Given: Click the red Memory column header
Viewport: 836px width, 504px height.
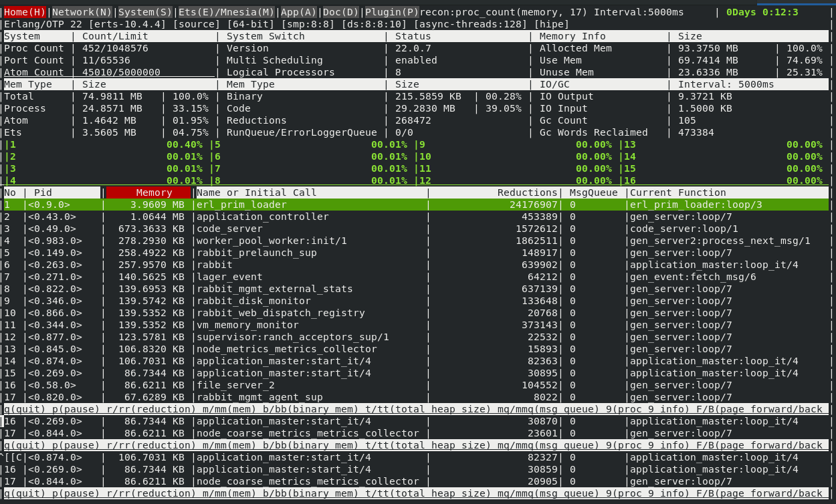Looking at the screenshot, I should [148, 193].
